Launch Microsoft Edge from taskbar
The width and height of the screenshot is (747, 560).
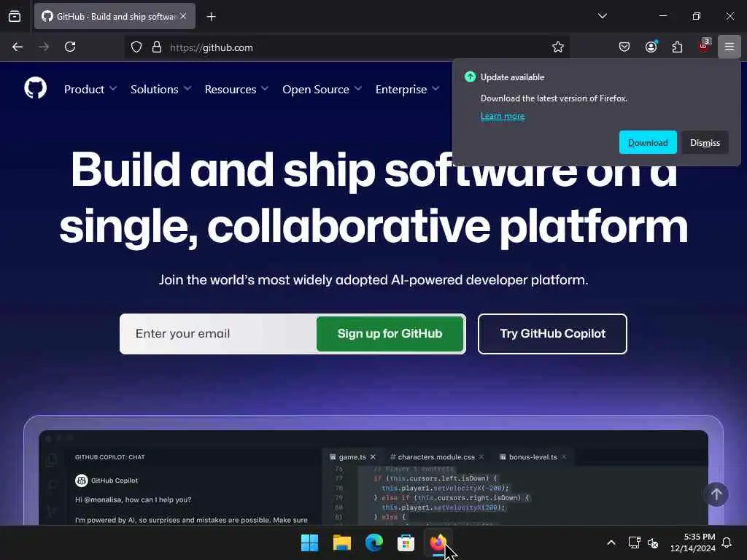[374, 542]
